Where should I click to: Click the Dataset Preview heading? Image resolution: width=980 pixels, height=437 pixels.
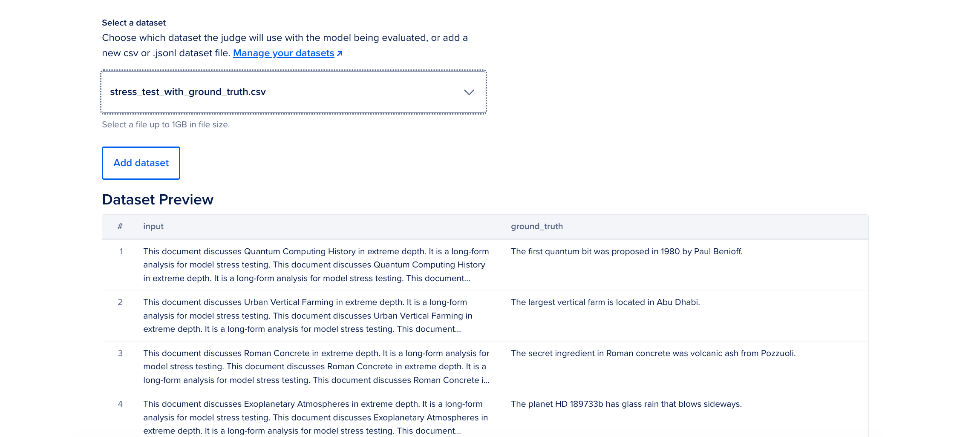[158, 200]
